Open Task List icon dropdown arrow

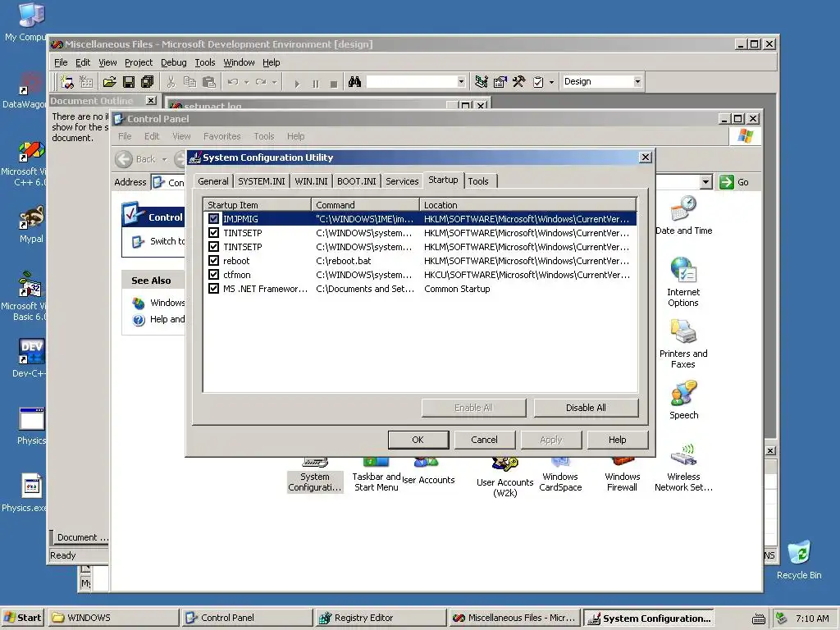pyautogui.click(x=552, y=83)
